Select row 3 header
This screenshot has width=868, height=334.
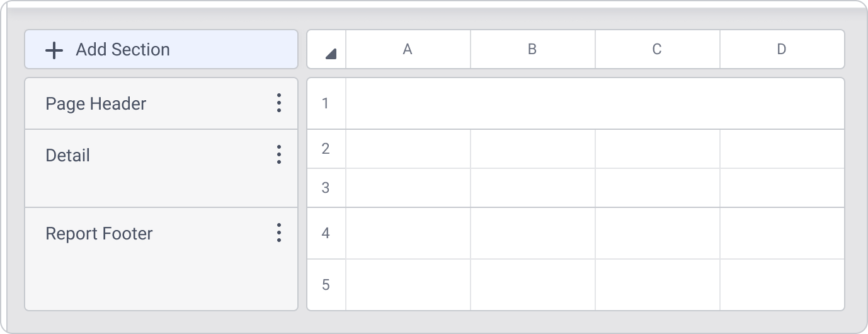click(x=326, y=188)
